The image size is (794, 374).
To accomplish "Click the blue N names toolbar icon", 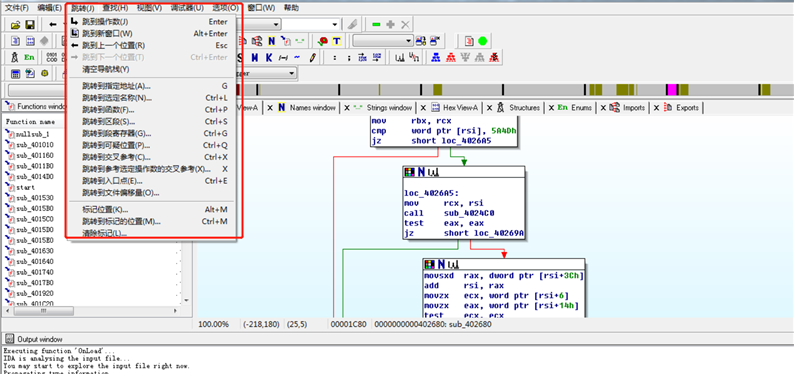I will [x=272, y=41].
